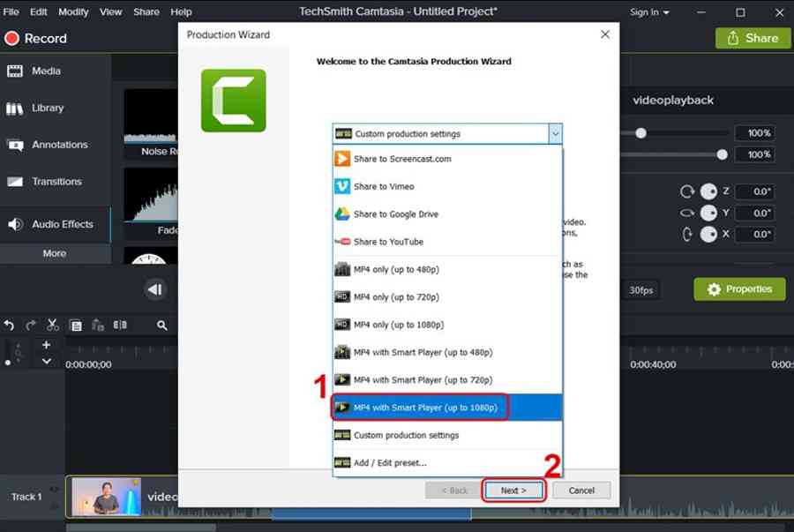Viewport: 794px width, 532px height.
Task: Select MP4 only (up to 720p)
Action: (x=447, y=297)
